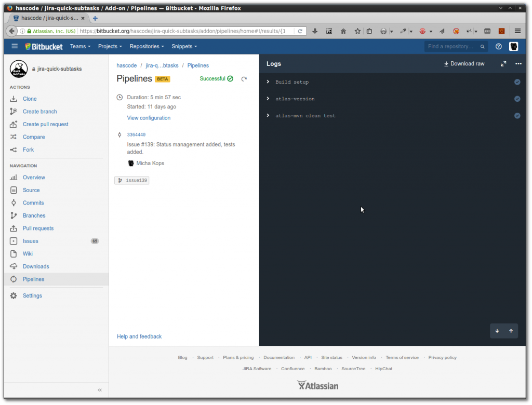Viewport: 532px width, 405px height.
Task: Open the Teams menu
Action: click(x=80, y=46)
